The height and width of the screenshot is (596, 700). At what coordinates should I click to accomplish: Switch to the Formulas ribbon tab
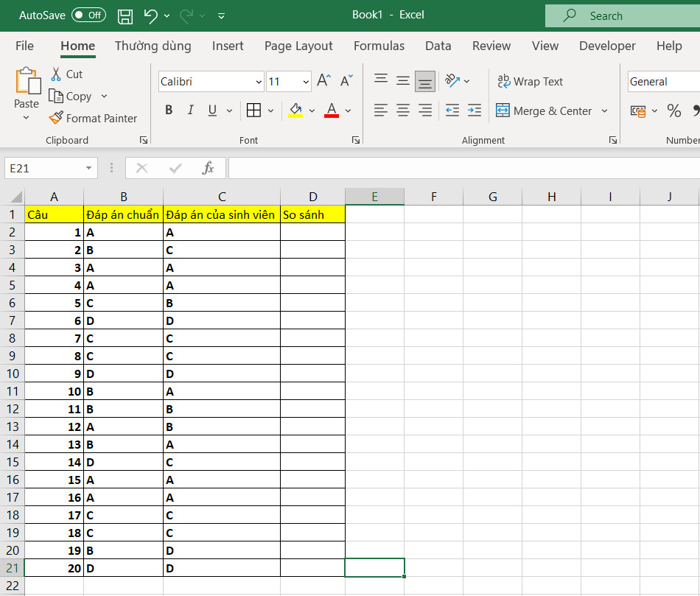[x=379, y=46]
